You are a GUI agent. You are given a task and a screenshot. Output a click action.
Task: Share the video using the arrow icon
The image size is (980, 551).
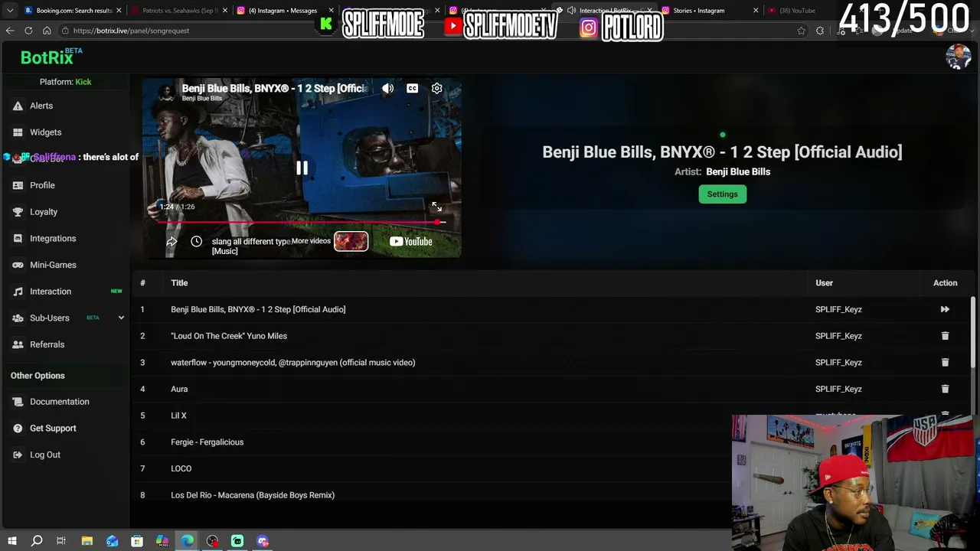click(x=171, y=242)
